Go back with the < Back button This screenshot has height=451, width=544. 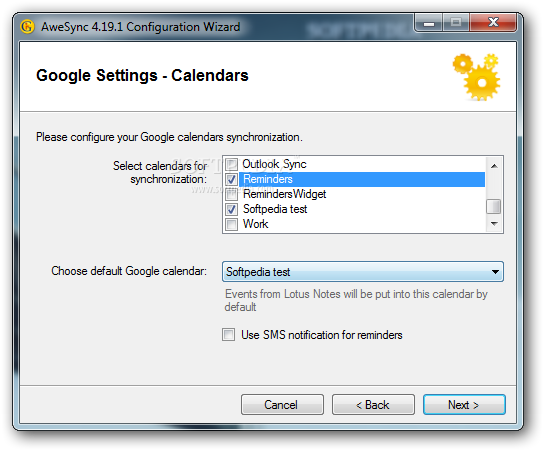tap(373, 405)
